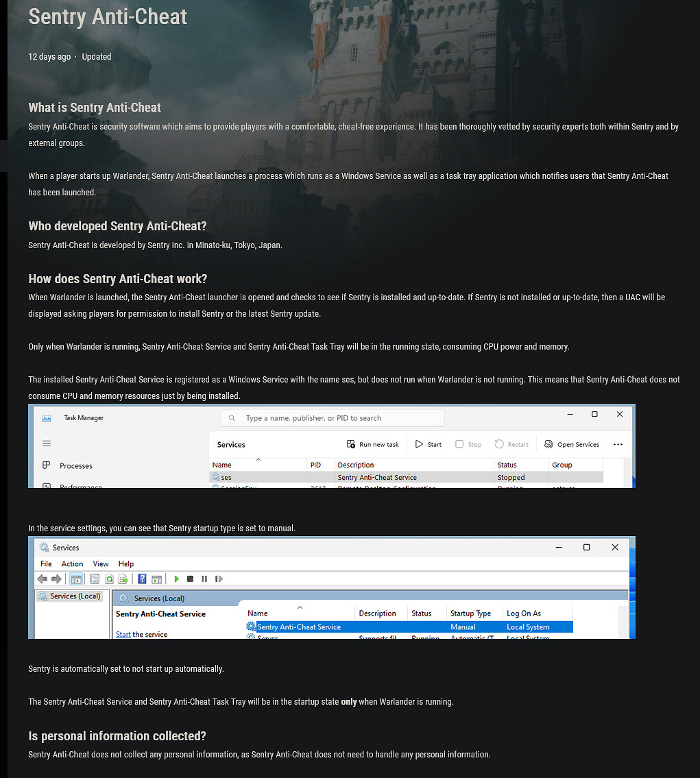The width and height of the screenshot is (700, 778).
Task: Open the Action menu in Services
Action: tap(72, 563)
